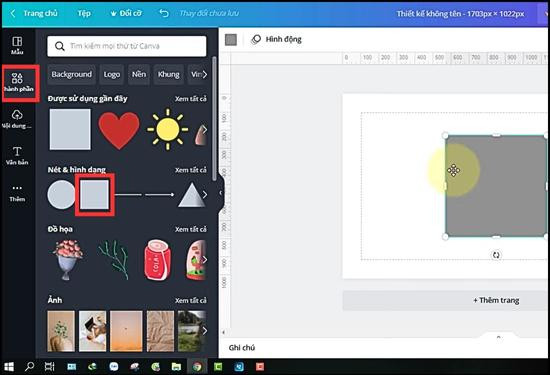Add the square shape from Nét & hình dạng
The width and height of the screenshot is (550, 375).
[94, 194]
